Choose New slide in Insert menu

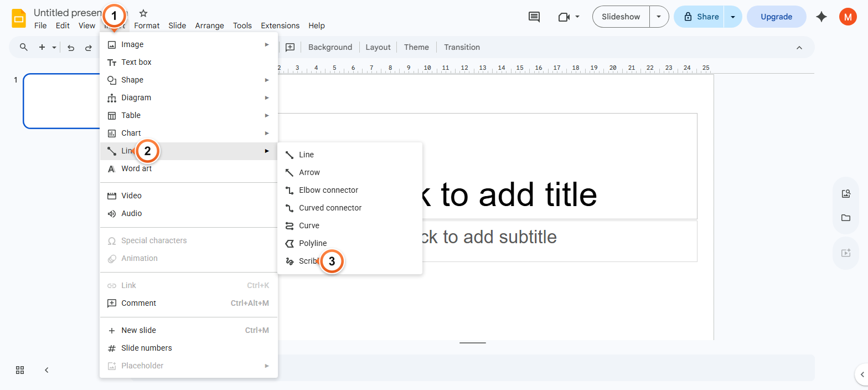coord(189,330)
